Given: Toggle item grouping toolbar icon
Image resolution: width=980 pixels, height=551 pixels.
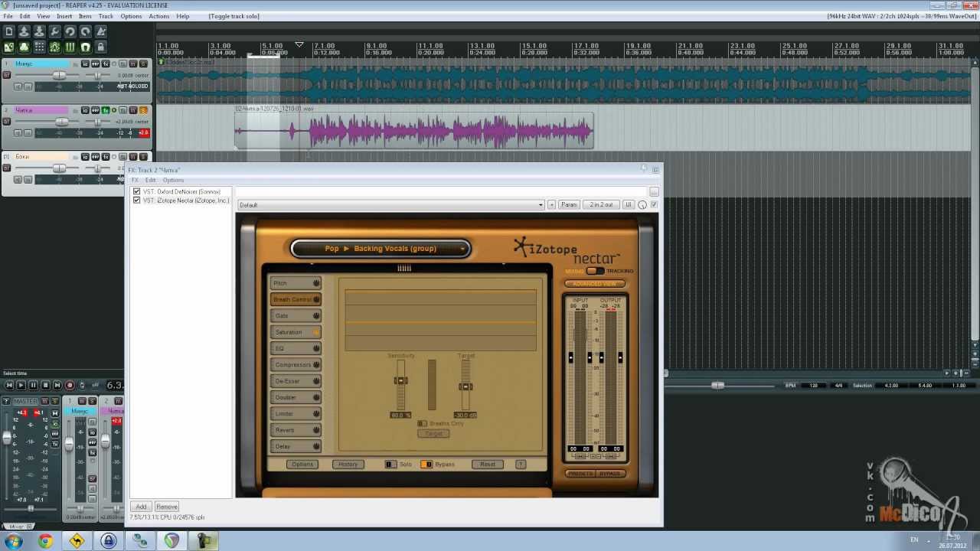Looking at the screenshot, I should [x=24, y=47].
